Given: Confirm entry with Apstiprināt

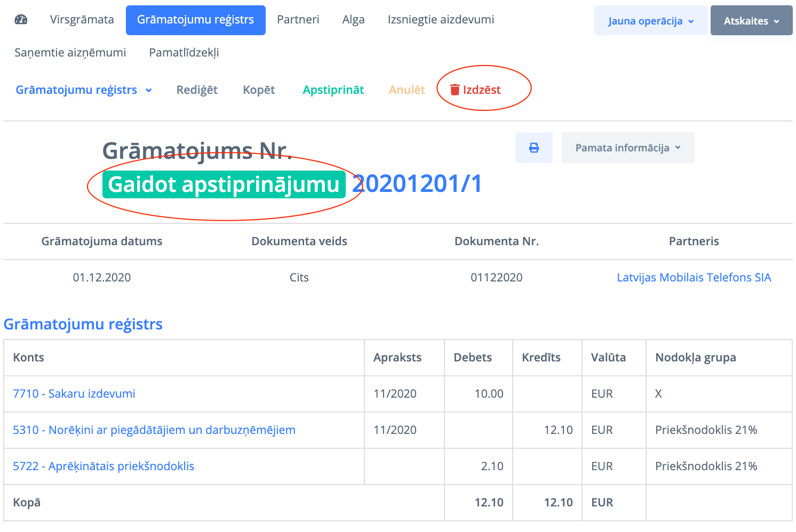Looking at the screenshot, I should [333, 90].
